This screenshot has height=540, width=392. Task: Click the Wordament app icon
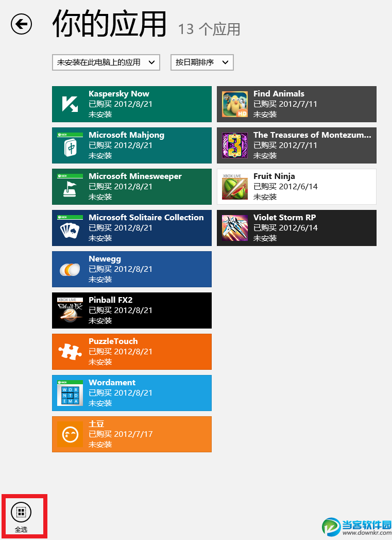70,393
